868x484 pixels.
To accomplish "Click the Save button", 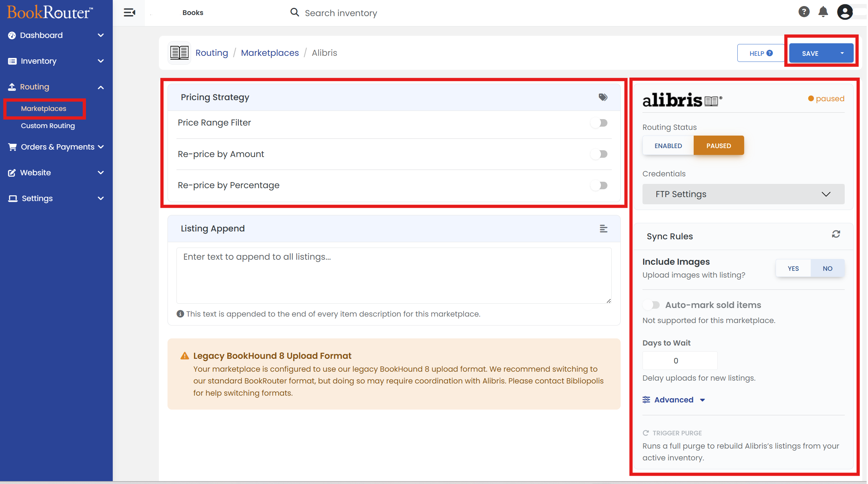I will click(810, 53).
